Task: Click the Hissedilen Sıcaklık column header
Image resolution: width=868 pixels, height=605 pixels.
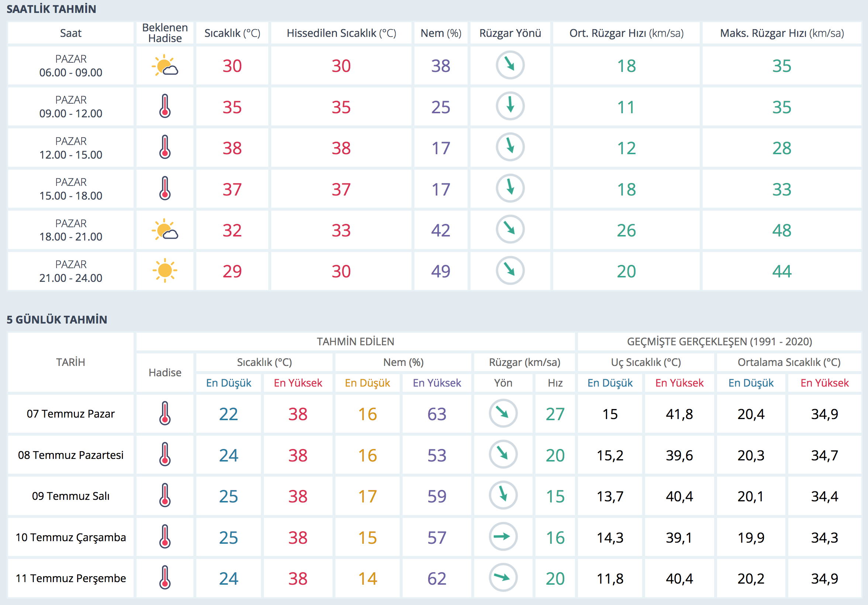Action: (x=341, y=33)
